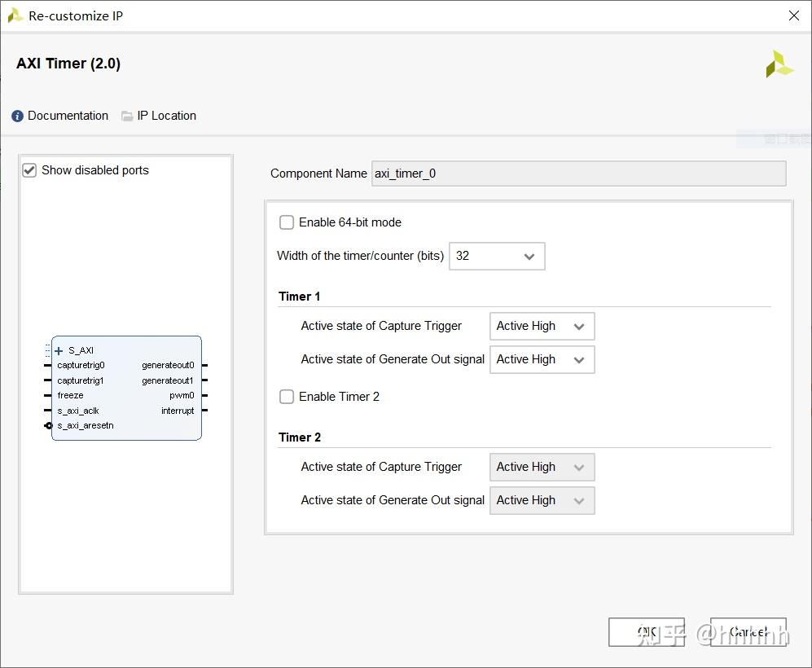Expand the S_AXI interface plus icon
Viewport: 812px width, 668px height.
[59, 351]
